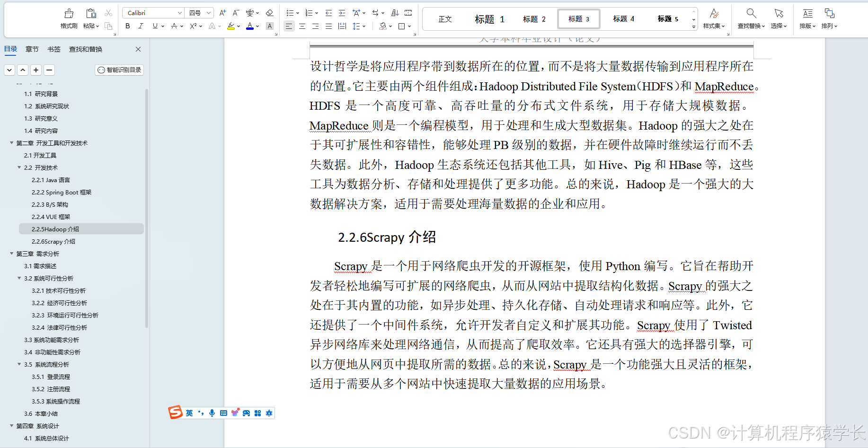The width and height of the screenshot is (868, 448).
Task: Click the numbered list icon
Action: point(309,13)
